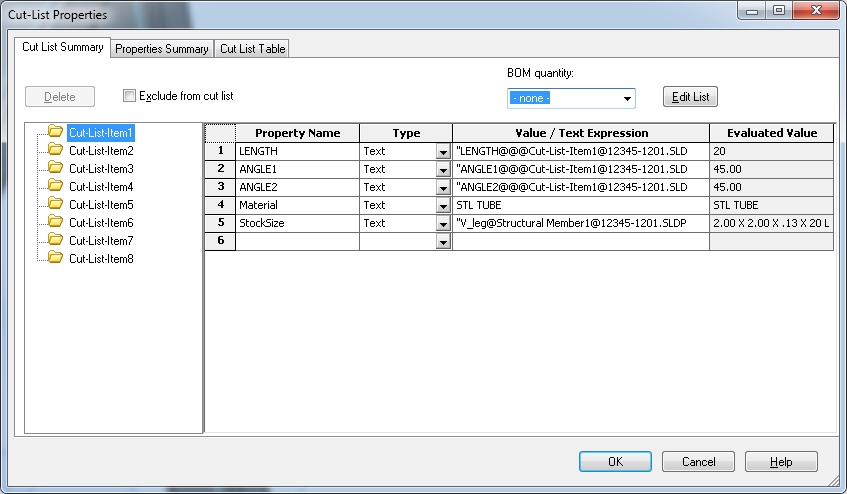Click the ANGLE1 value expression cell
This screenshot has height=494, width=847.
coord(581,169)
